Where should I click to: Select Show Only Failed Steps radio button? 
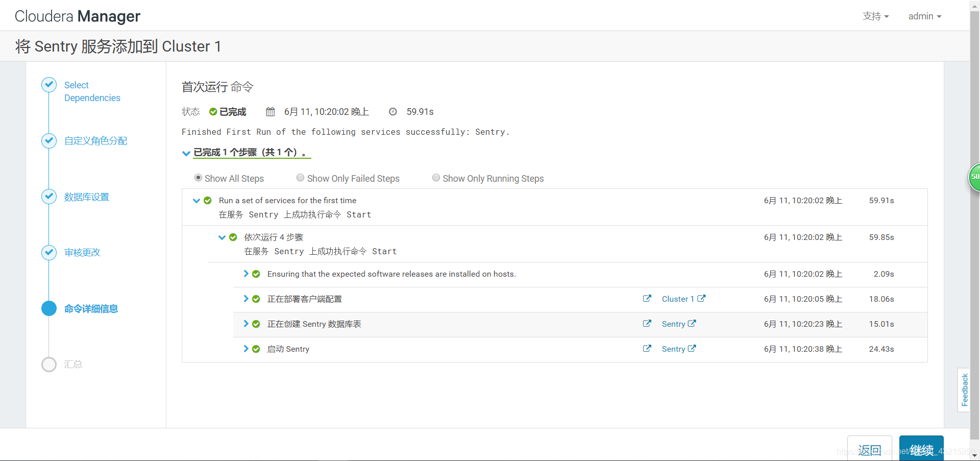(x=301, y=178)
